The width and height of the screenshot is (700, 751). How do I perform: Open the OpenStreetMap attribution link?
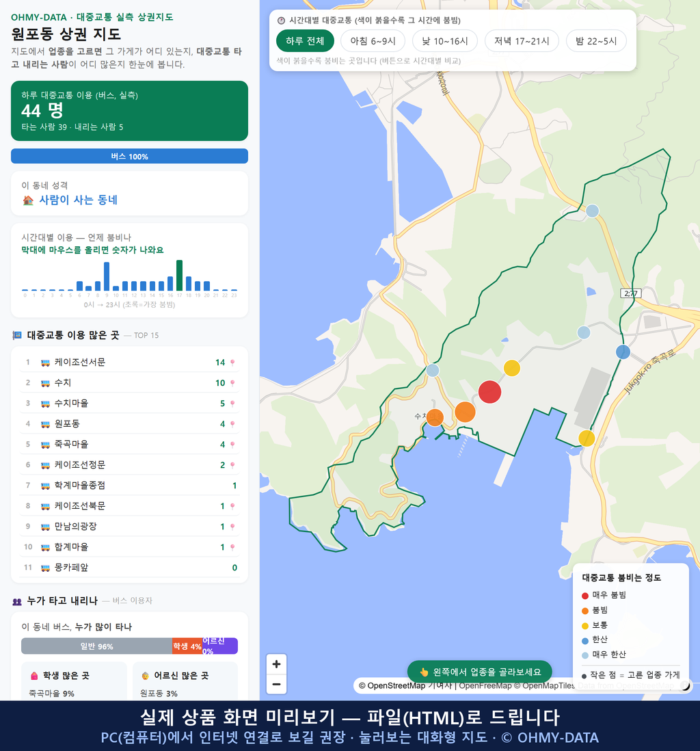coord(392,685)
